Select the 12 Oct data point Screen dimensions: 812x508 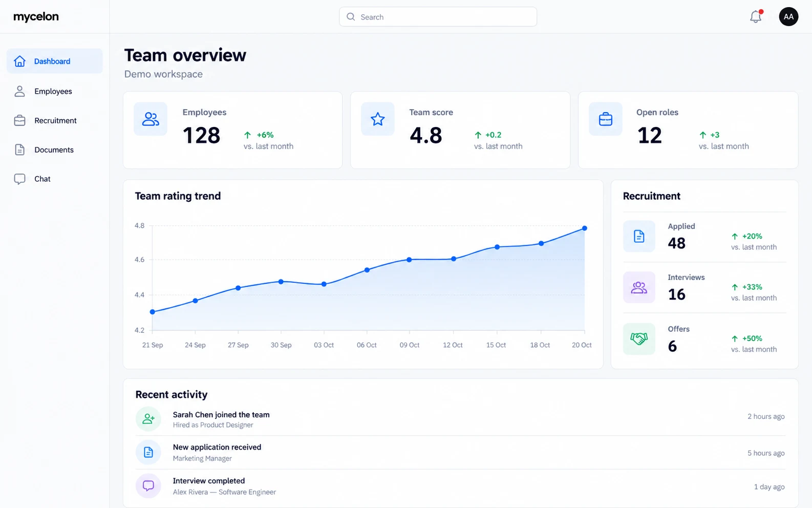(x=454, y=259)
